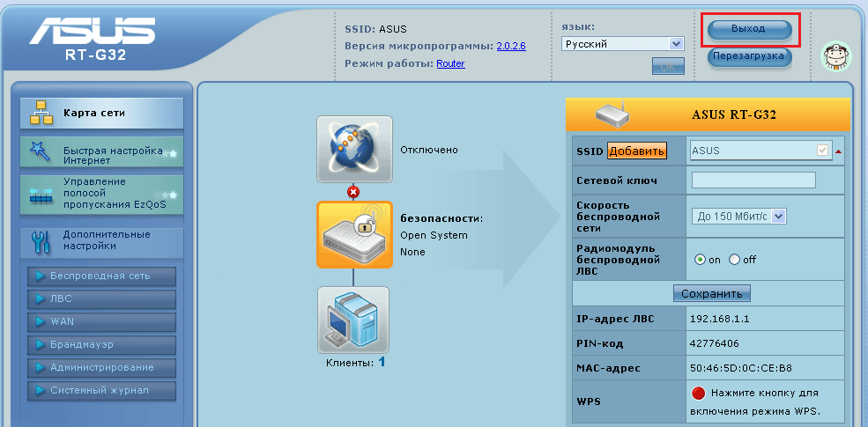The image size is (868, 427).
Task: Click the MAC address 50:46:5D:0C:CE:B8
Action: 741,368
